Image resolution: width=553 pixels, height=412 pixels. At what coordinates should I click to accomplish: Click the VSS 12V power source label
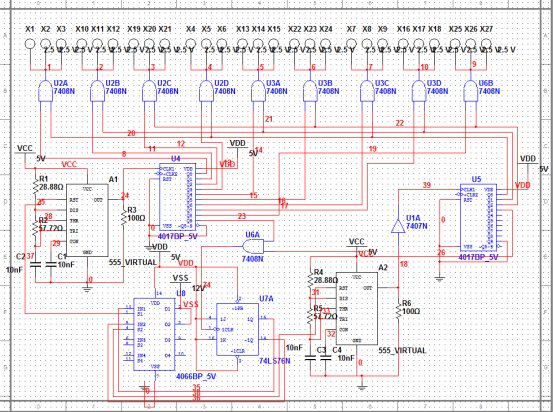(181, 279)
